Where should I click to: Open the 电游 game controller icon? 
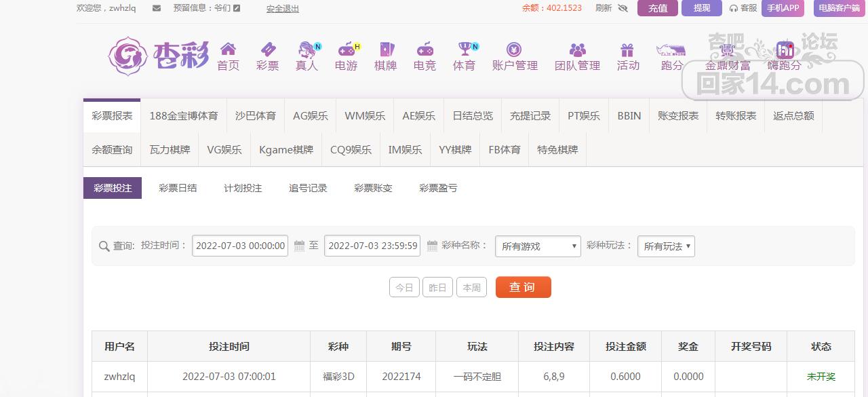point(347,49)
